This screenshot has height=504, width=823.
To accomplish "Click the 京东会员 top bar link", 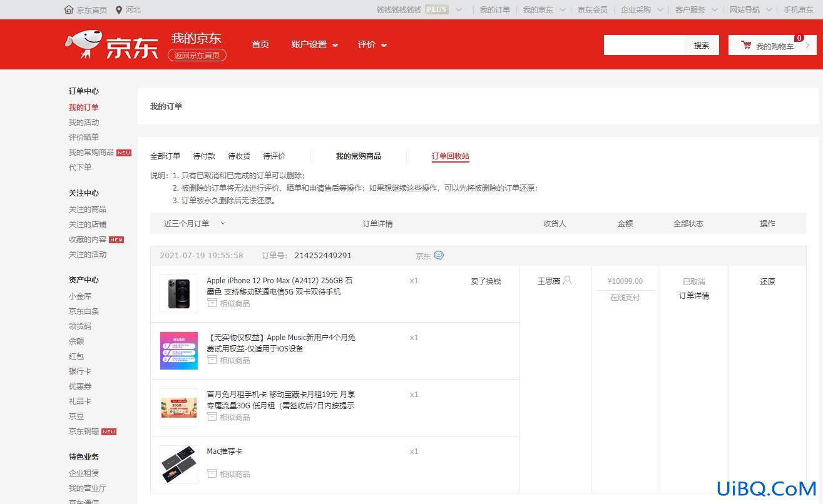I will 592,9.
